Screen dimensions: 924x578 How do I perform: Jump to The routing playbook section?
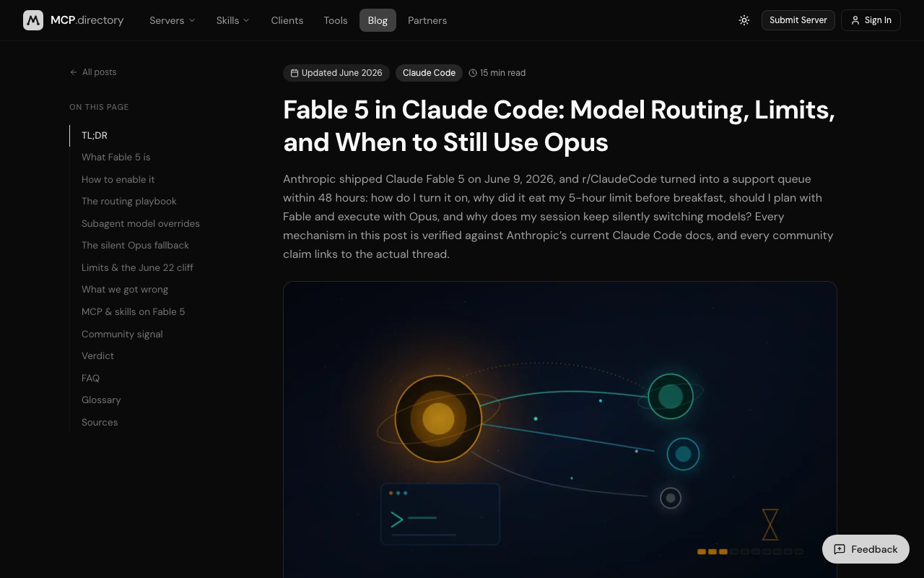[129, 201]
